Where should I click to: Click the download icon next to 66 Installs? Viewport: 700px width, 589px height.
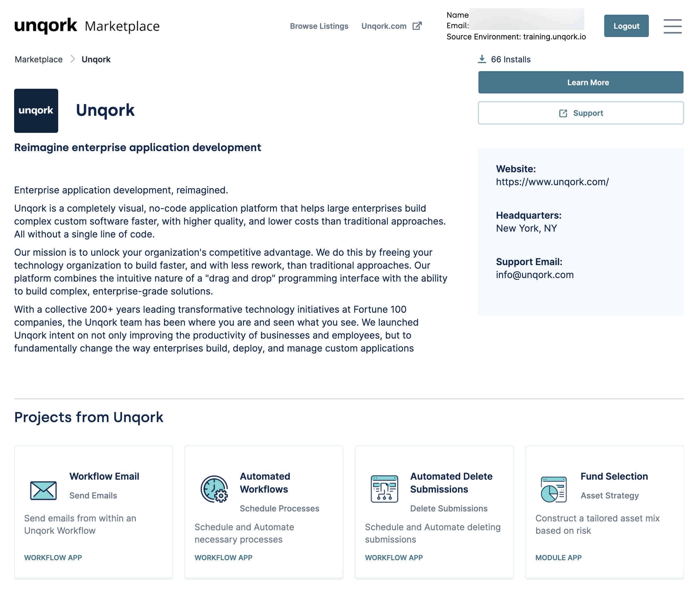pyautogui.click(x=482, y=59)
